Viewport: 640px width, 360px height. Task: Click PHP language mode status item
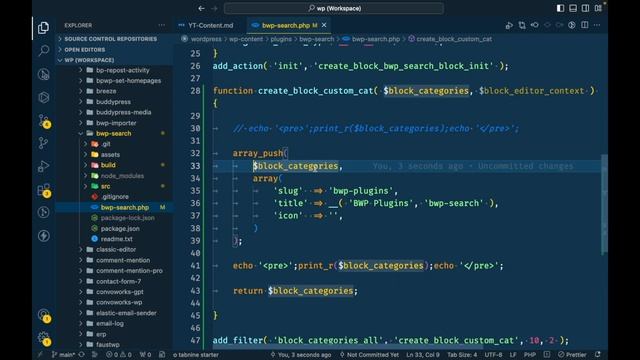pyautogui.click(x=530, y=355)
